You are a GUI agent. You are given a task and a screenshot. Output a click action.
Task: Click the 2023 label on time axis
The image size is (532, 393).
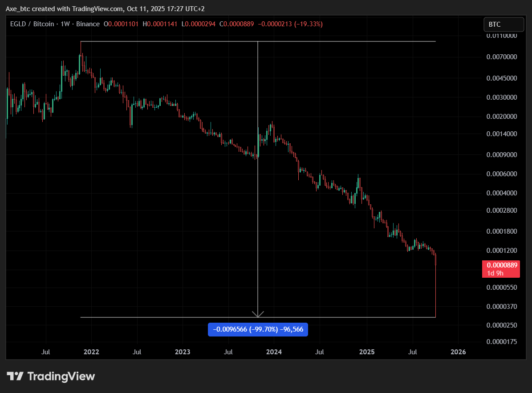pyautogui.click(x=183, y=352)
